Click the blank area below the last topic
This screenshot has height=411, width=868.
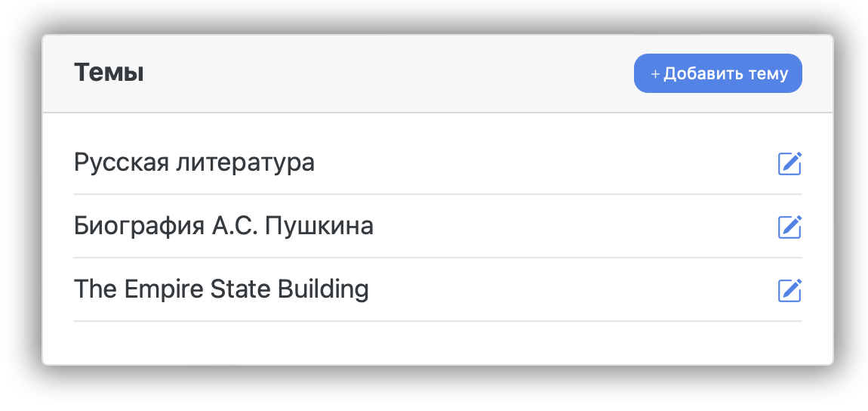click(438, 342)
